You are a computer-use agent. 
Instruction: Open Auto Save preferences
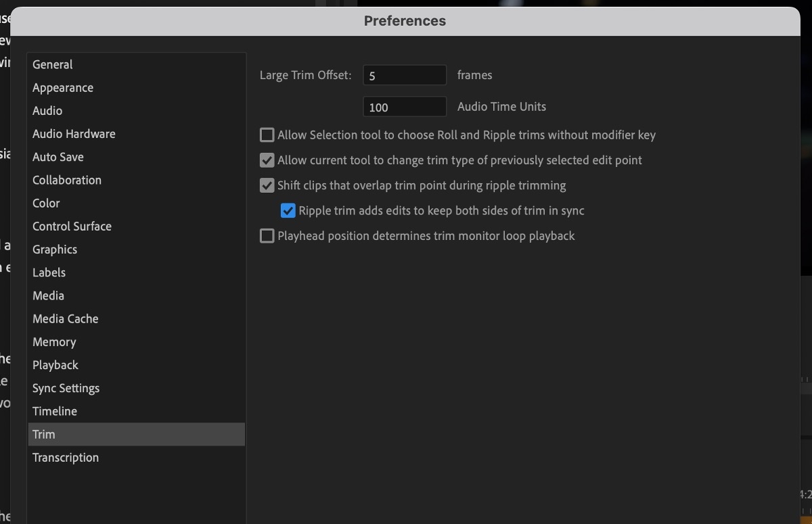tap(58, 156)
